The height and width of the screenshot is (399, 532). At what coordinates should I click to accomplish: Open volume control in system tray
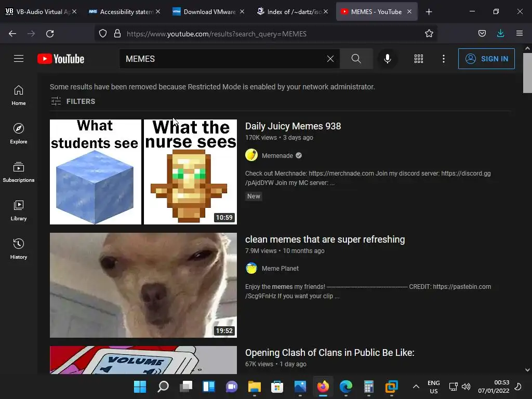(x=466, y=387)
